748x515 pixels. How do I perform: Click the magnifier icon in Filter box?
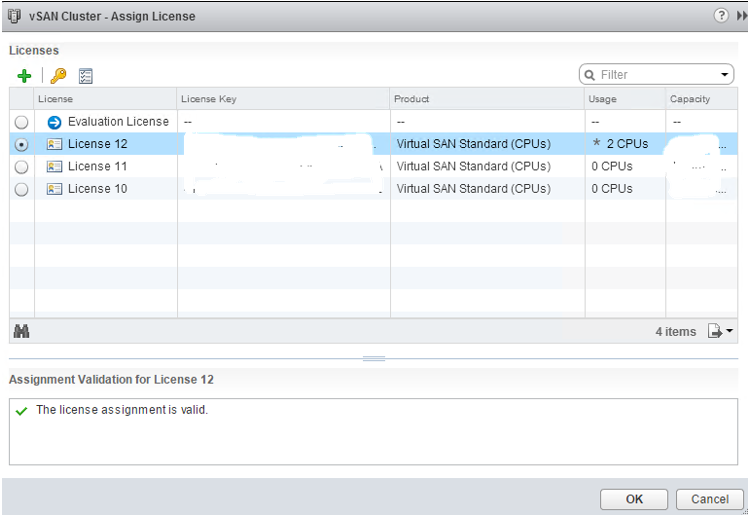click(x=590, y=75)
